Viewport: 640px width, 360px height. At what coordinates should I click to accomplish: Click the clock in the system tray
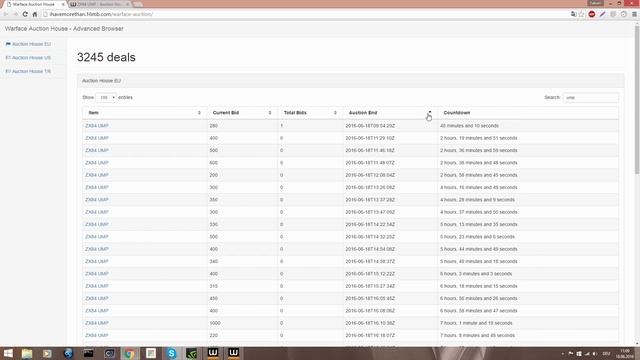pos(624,354)
